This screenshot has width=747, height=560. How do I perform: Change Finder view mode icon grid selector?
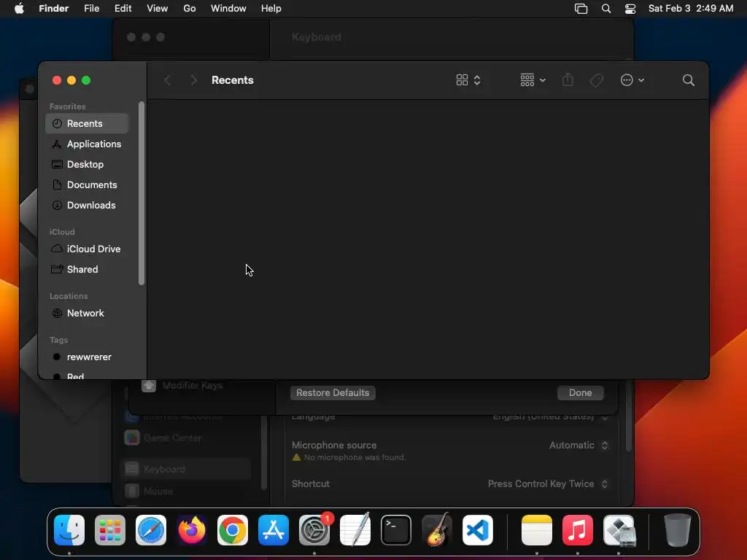tap(468, 80)
